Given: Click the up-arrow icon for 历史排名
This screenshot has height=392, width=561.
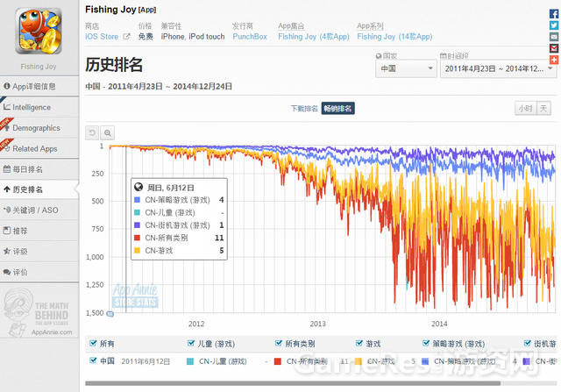Looking at the screenshot, I should tap(7, 189).
